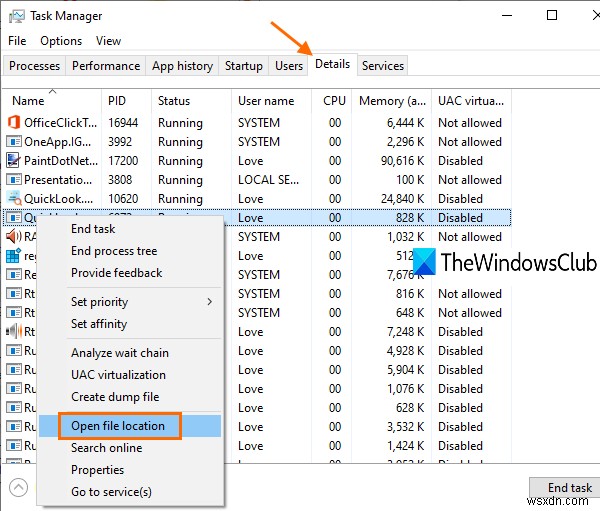The height and width of the screenshot is (511, 600).
Task: Click the QuickLook magnifier process icon
Action: pyautogui.click(x=14, y=198)
